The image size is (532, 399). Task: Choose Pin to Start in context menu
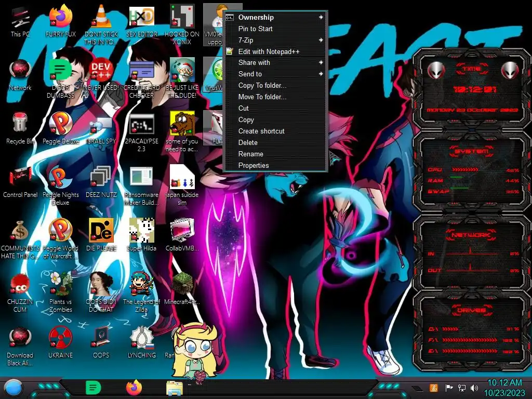275,29
